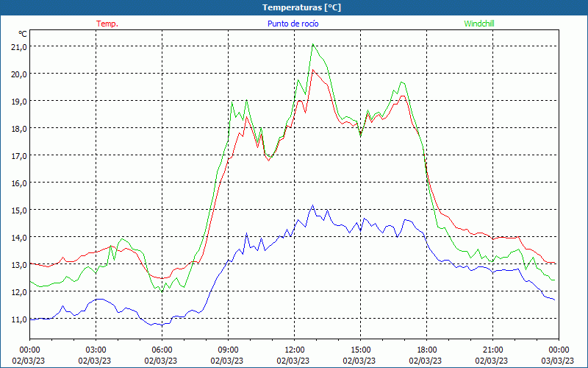Click the '16,0' y-axis value
This screenshot has width=588, height=368.
pyautogui.click(x=19, y=183)
